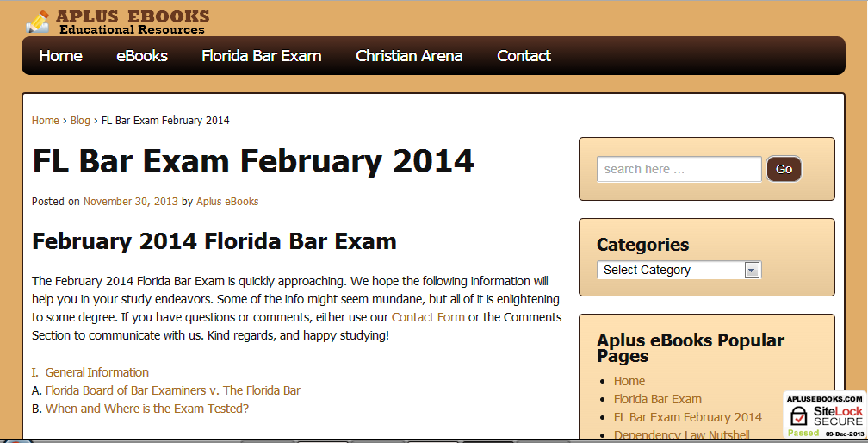Click the Go search button
868x443 pixels.
[x=784, y=169]
